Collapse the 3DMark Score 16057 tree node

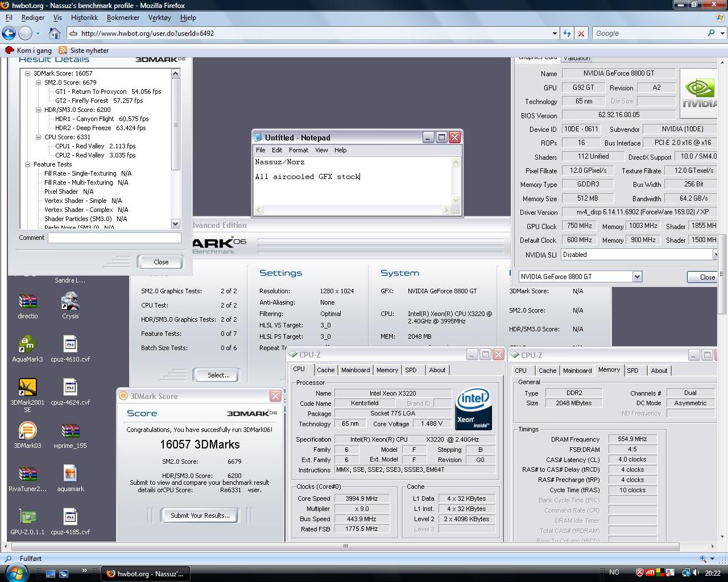(27, 73)
